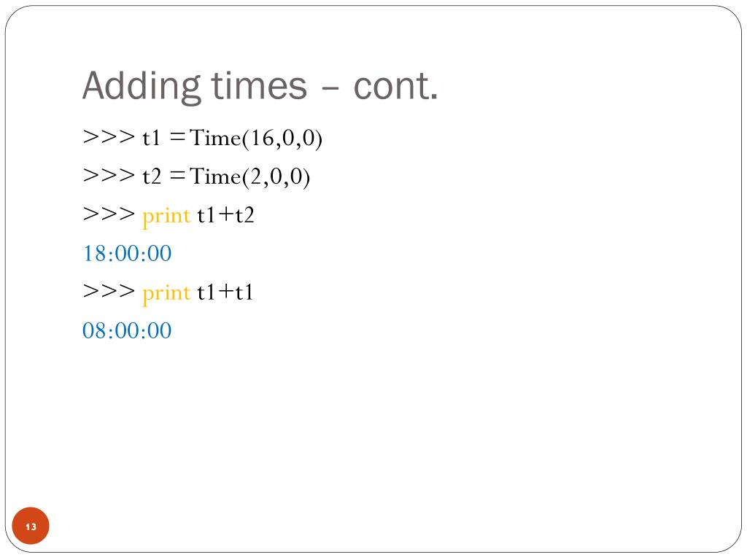
Task: Click the '>>>' prompt before print t1+t1
Action: point(109,292)
